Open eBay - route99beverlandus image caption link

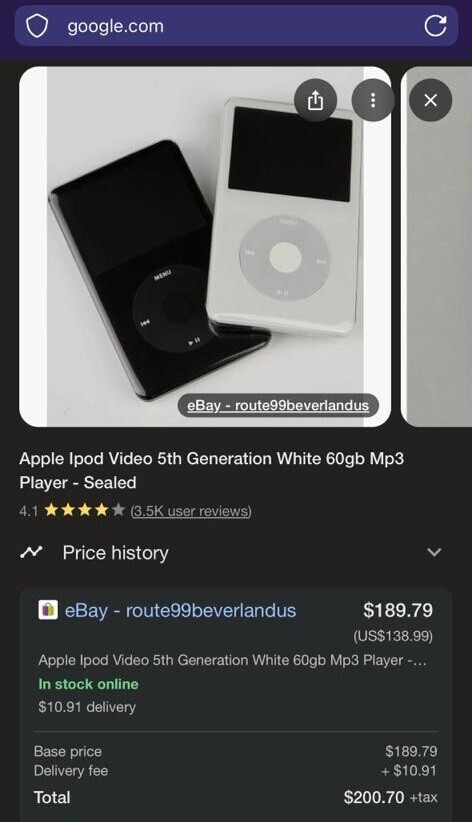[x=278, y=405]
